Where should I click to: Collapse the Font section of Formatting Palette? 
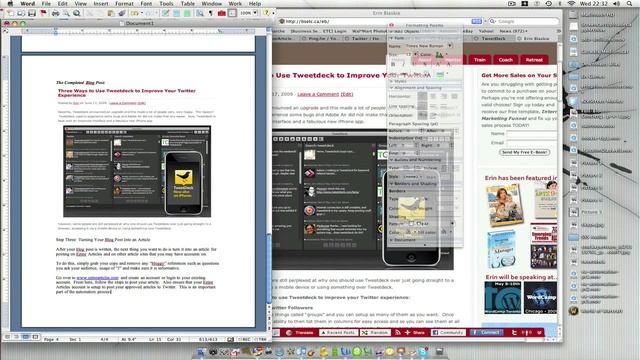coord(392,38)
